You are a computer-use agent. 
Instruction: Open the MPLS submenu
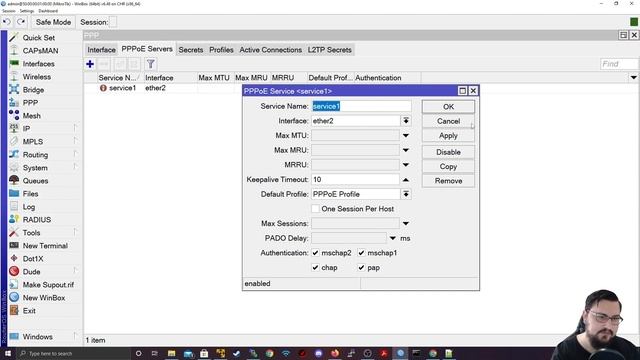click(x=33, y=142)
